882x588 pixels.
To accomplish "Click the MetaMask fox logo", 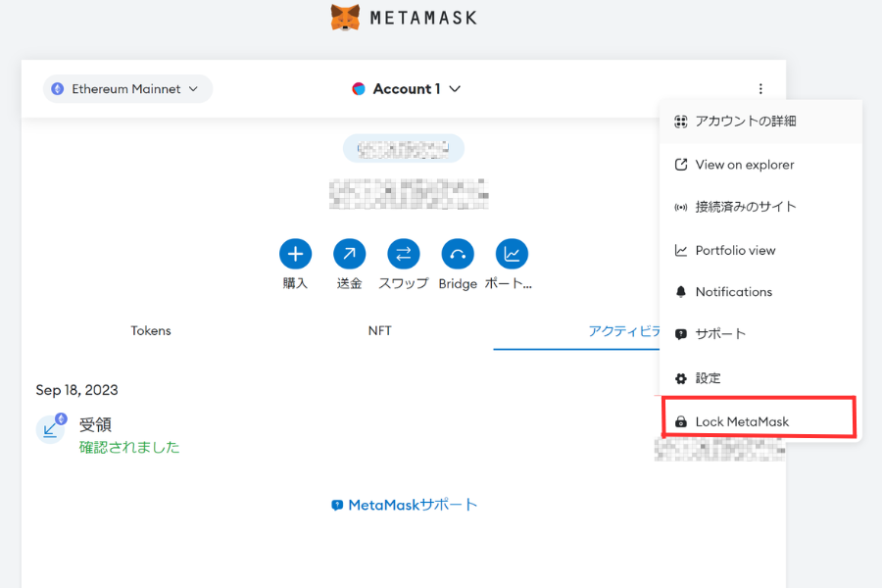I will click(x=342, y=17).
